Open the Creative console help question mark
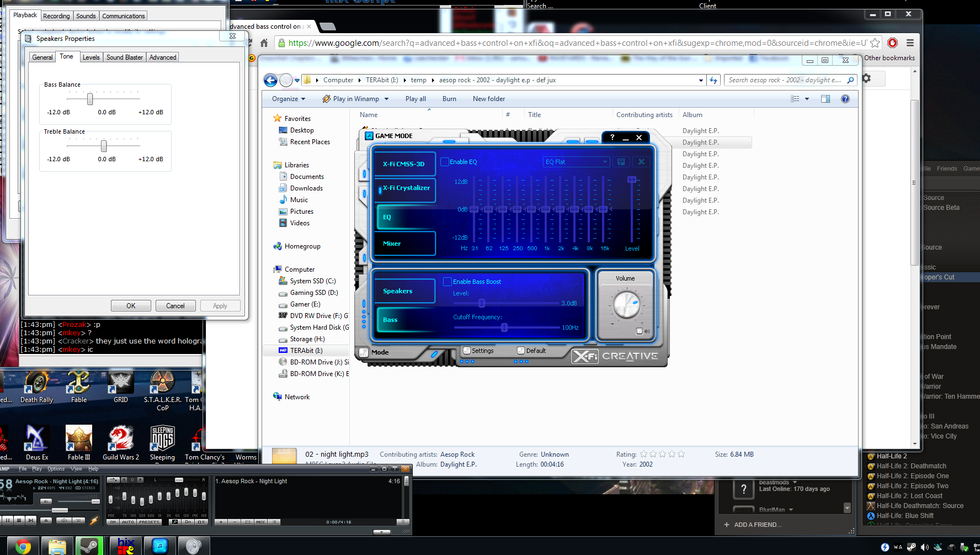This screenshot has height=555, width=980. pyautogui.click(x=612, y=138)
